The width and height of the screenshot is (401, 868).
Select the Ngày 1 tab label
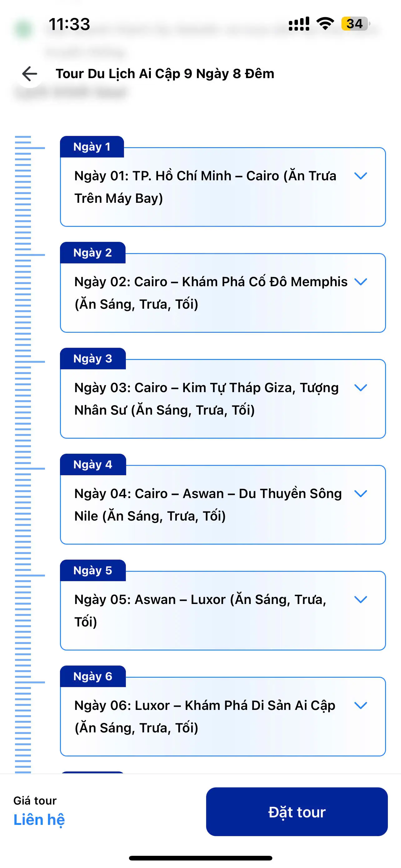tap(92, 147)
